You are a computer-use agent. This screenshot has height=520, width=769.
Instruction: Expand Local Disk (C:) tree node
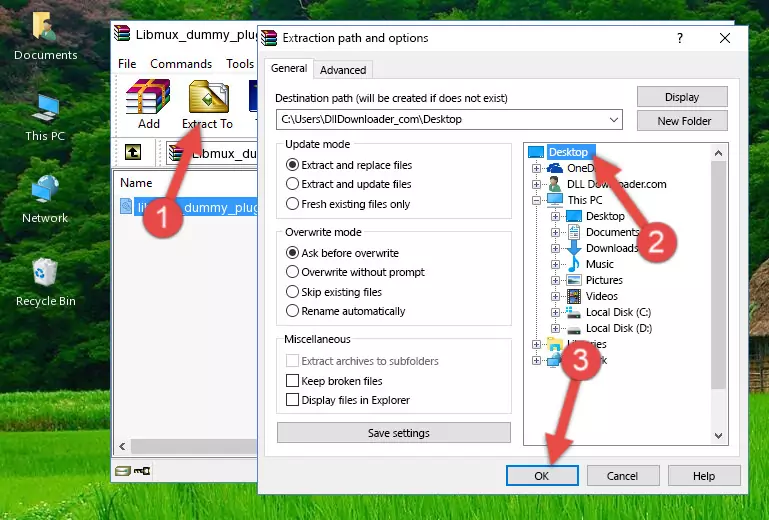pyautogui.click(x=555, y=312)
